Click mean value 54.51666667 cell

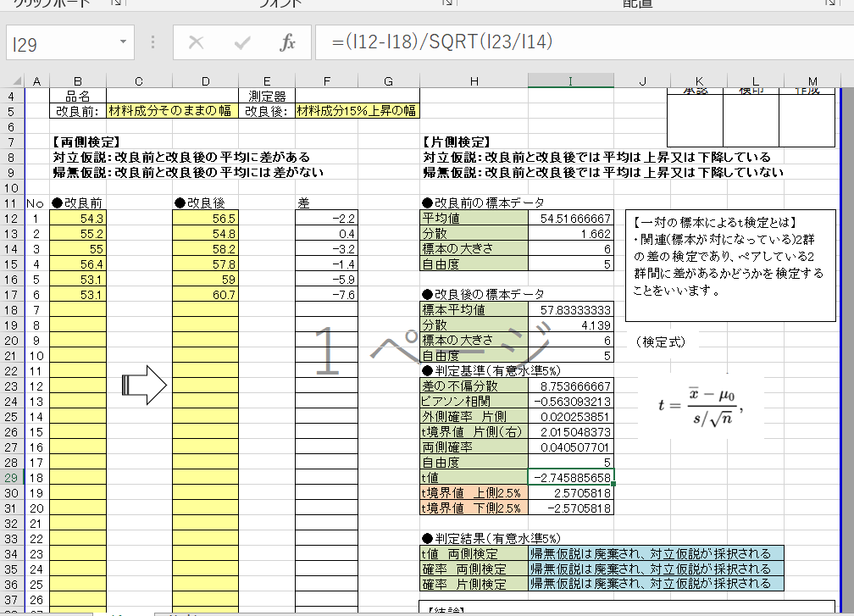point(571,219)
